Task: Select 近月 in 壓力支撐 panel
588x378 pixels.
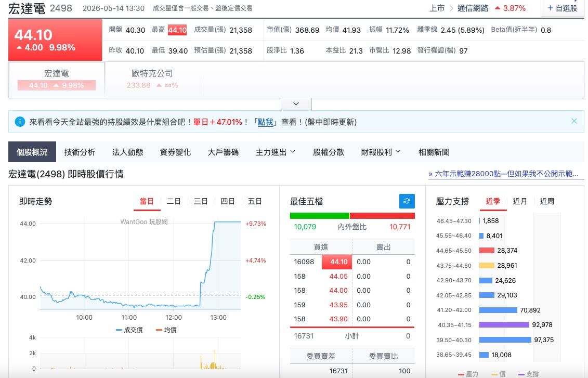Action: pos(520,202)
